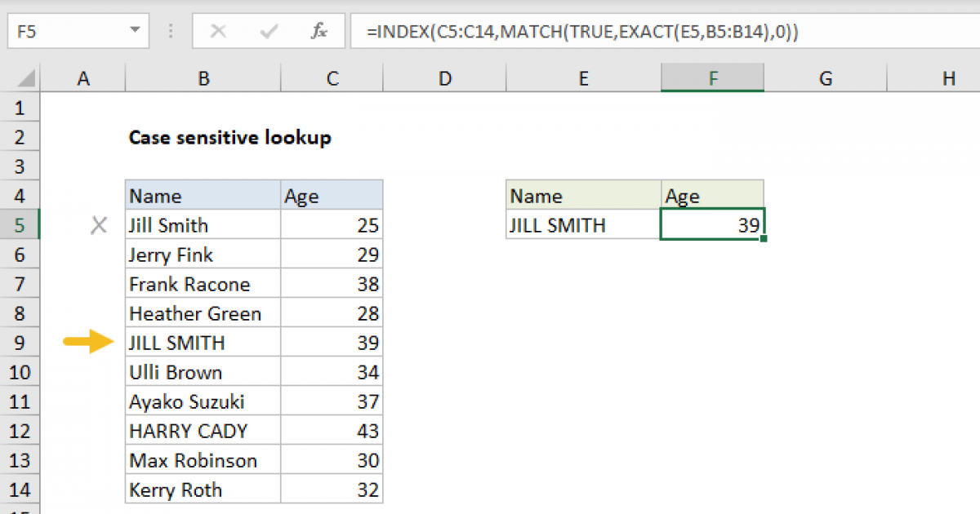Image resolution: width=980 pixels, height=514 pixels.
Task: Select the 'Max Robinson' cell
Action: pyautogui.click(x=203, y=460)
